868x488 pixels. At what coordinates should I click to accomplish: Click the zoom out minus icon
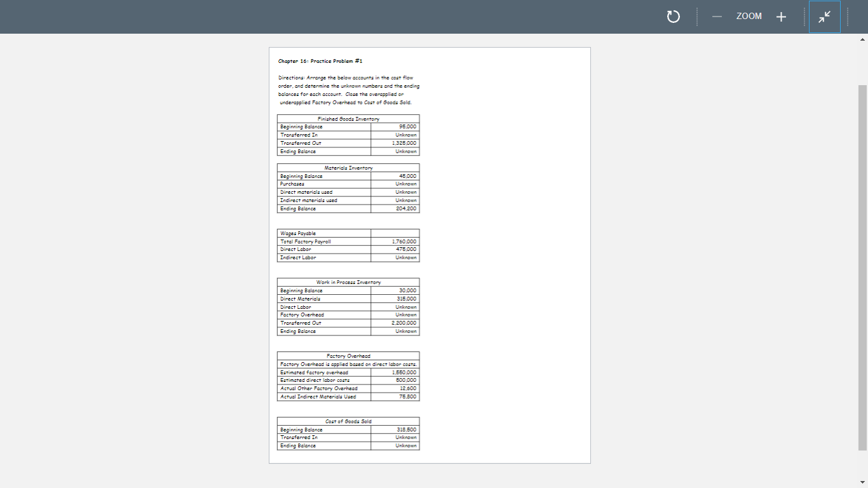(716, 17)
